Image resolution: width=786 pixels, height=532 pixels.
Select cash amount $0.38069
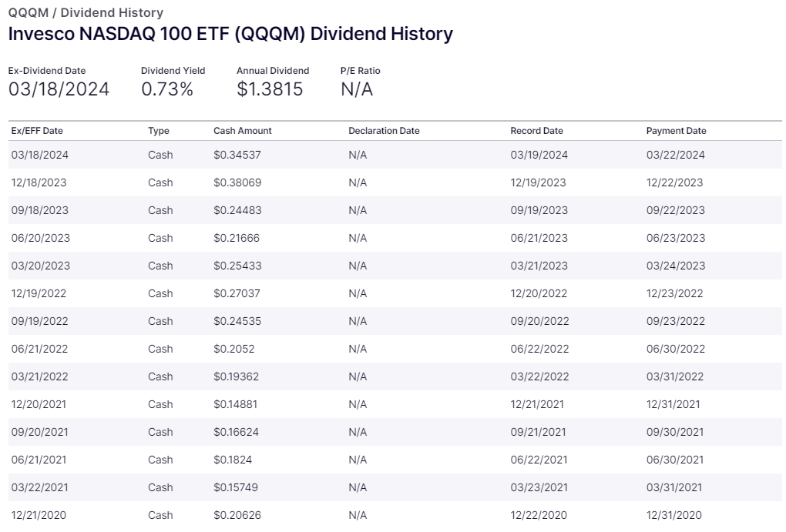tap(237, 182)
